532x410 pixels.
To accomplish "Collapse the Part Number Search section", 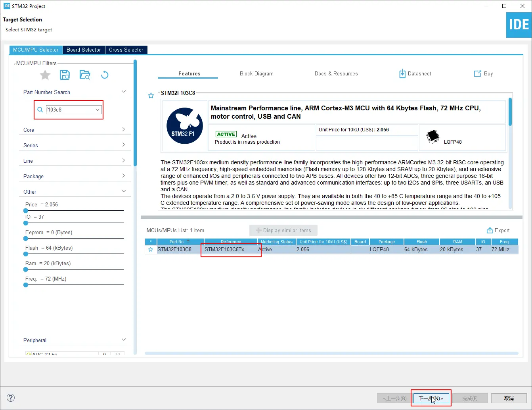I will tap(124, 92).
